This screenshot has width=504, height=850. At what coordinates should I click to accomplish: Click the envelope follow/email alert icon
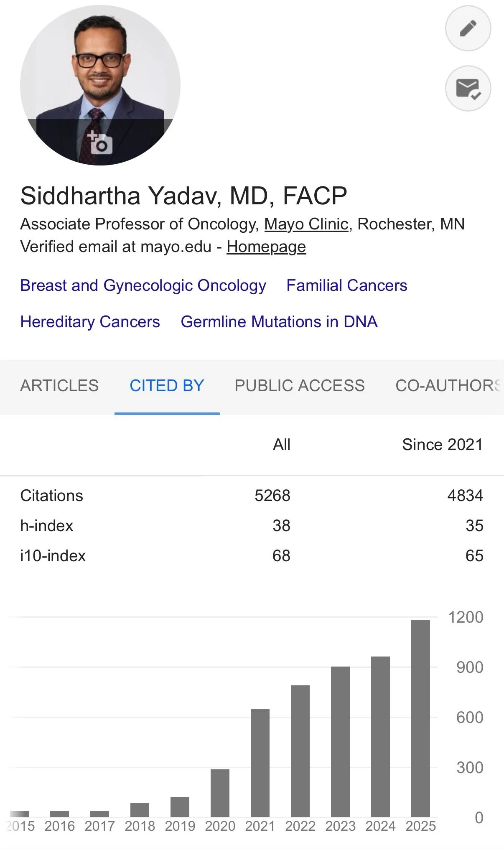click(x=468, y=88)
